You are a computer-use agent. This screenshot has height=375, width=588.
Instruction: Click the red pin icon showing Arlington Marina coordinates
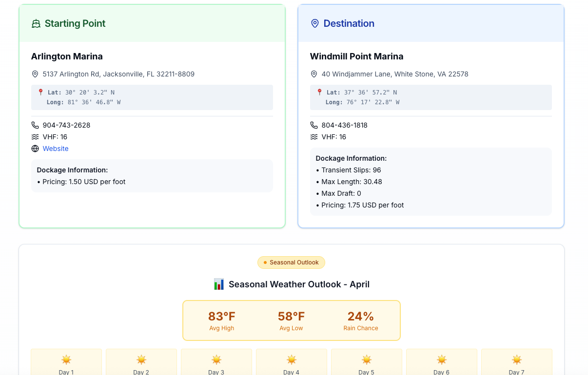coord(40,93)
